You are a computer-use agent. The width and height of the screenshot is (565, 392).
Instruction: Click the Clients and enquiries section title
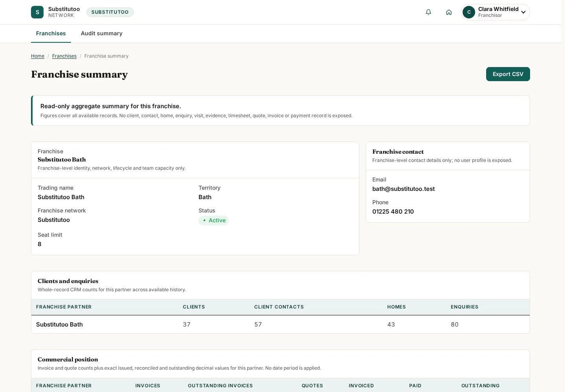point(68,281)
